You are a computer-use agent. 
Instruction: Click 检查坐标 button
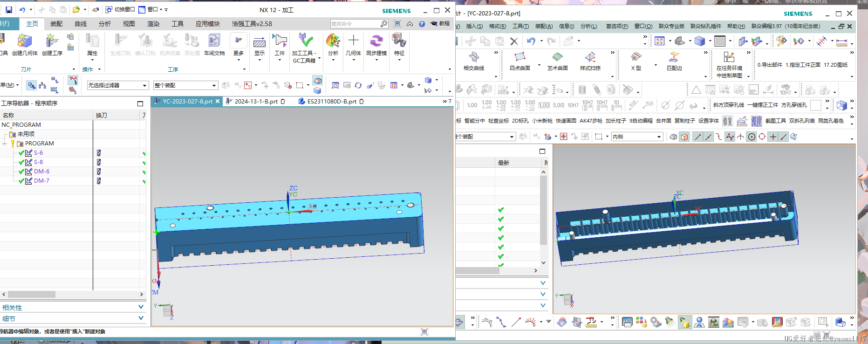click(499, 121)
